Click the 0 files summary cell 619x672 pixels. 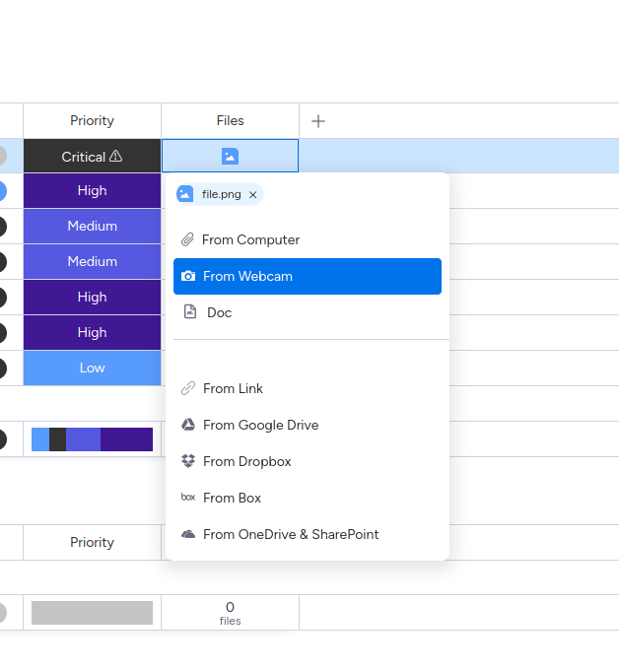click(231, 613)
